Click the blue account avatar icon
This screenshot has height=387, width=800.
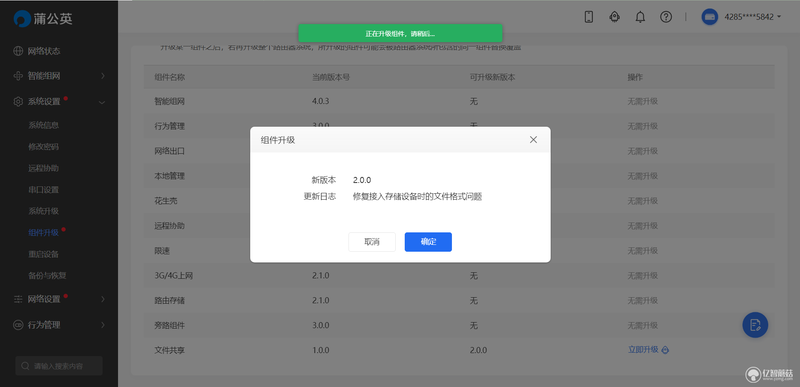710,17
